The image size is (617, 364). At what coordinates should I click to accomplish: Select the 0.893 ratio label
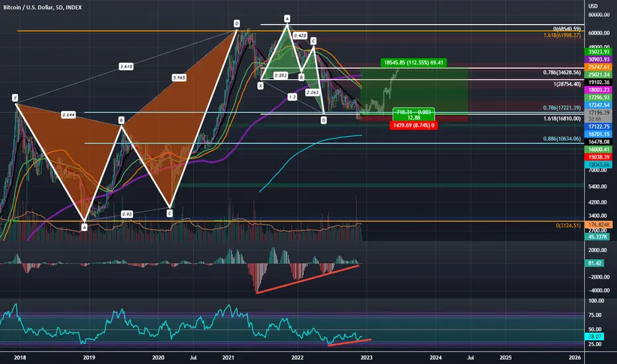(x=281, y=75)
